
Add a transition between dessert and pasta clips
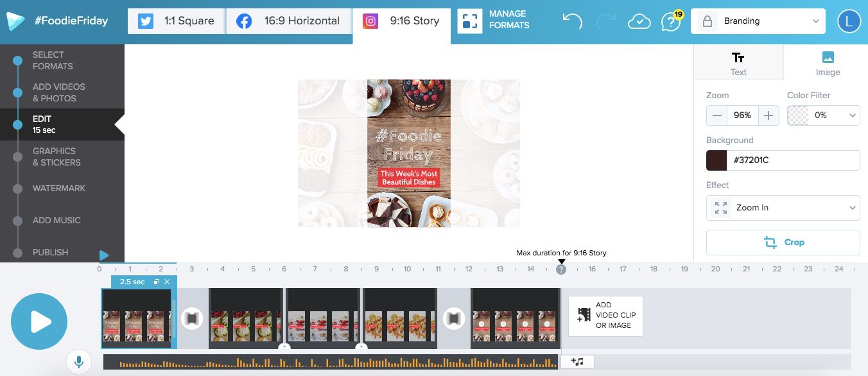(361, 347)
